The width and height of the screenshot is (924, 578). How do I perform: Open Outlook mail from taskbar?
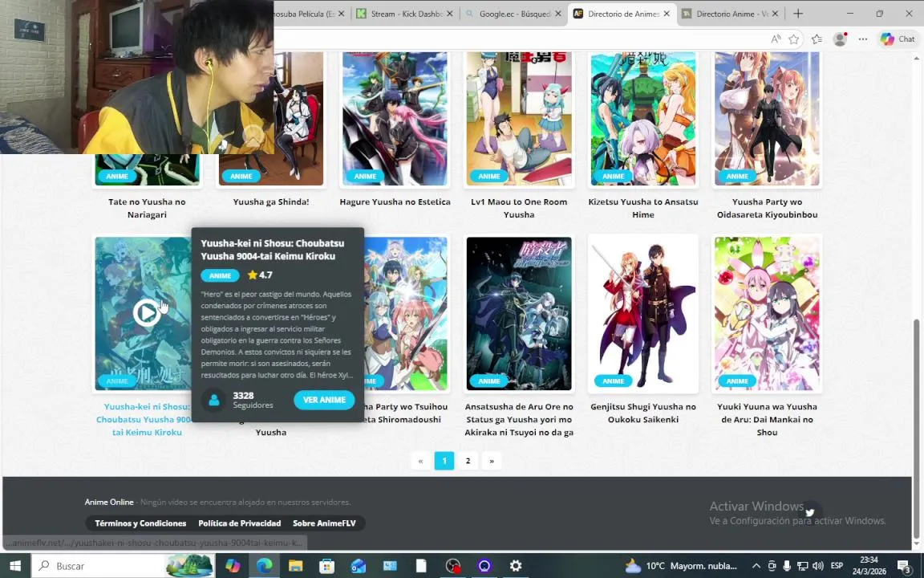[x=359, y=566]
